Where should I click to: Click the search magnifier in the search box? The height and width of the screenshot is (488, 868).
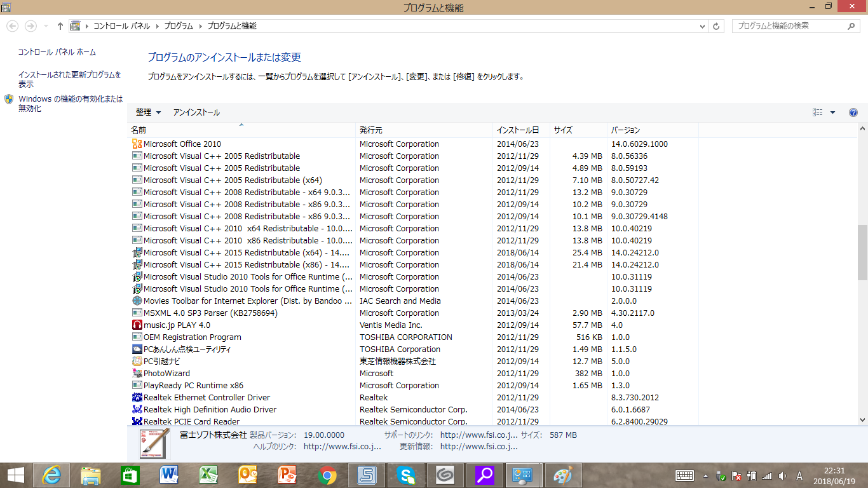pyautogui.click(x=851, y=26)
